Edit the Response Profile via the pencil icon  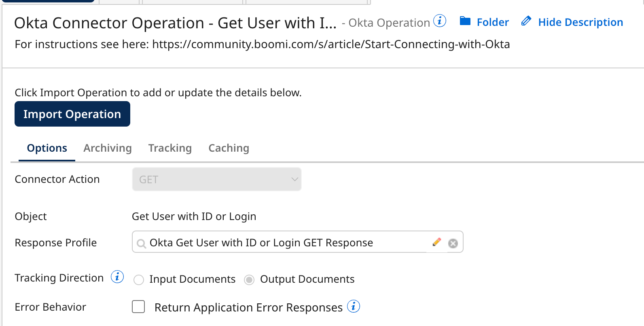tap(437, 242)
